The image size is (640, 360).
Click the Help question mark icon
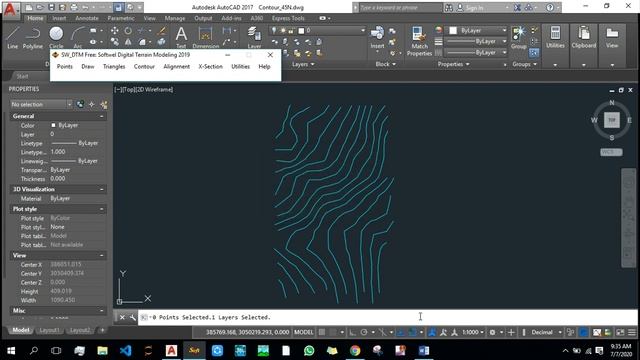point(550,7)
